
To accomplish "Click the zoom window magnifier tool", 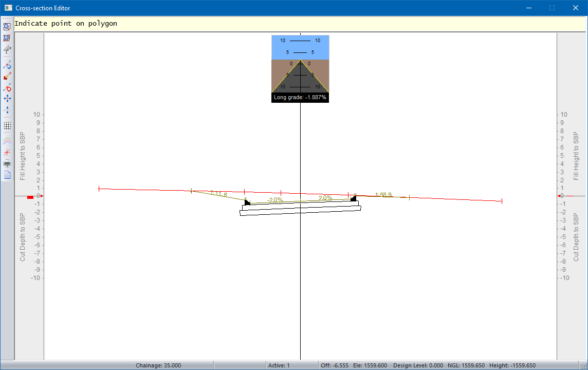I will pos(7,27).
